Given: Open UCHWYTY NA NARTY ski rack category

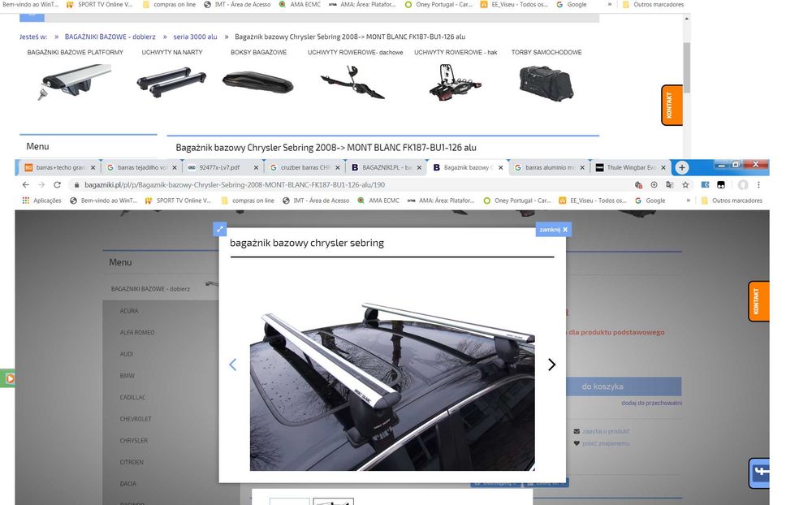Looking at the screenshot, I should [172, 83].
